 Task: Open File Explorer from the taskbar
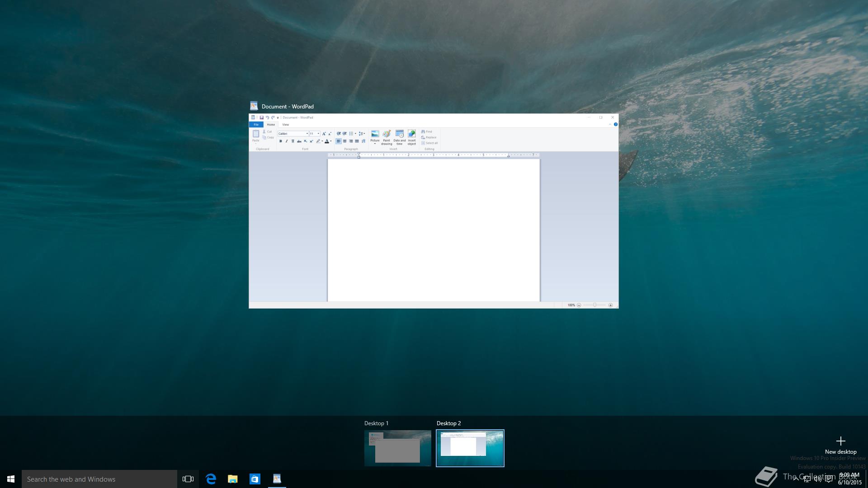point(233,479)
